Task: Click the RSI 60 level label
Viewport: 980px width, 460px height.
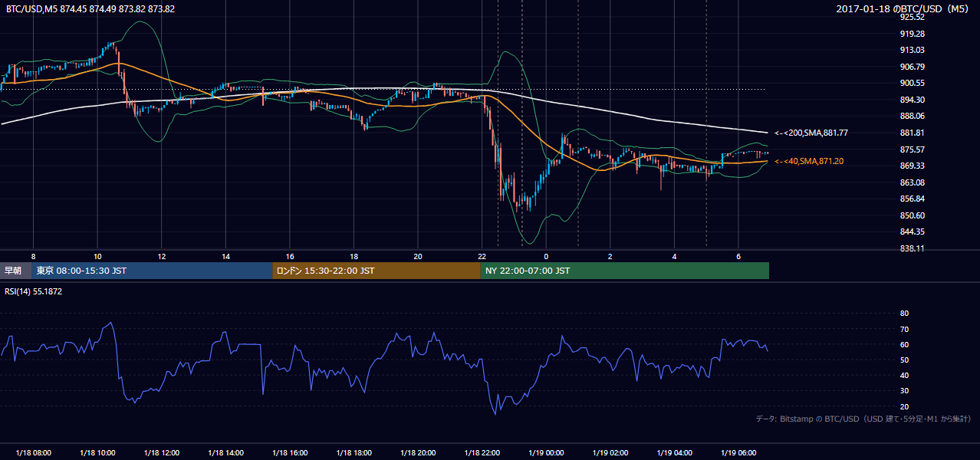Action: point(904,344)
